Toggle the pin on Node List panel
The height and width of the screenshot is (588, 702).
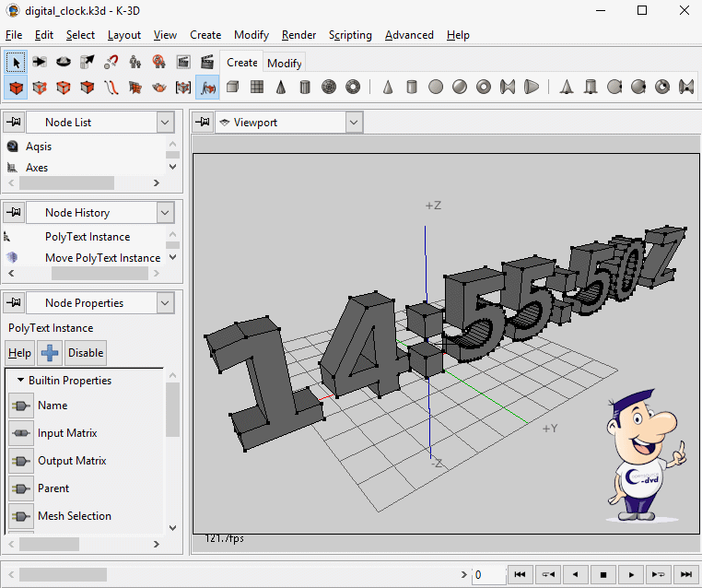[x=14, y=123]
